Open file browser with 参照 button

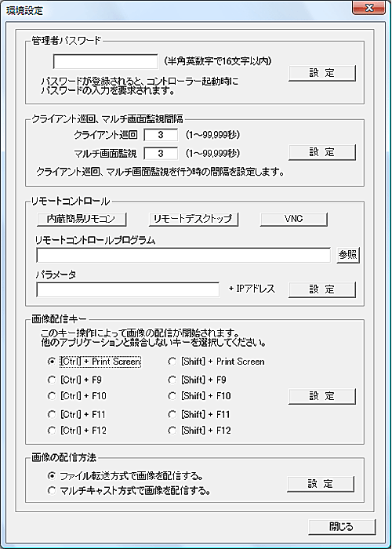pos(348,255)
